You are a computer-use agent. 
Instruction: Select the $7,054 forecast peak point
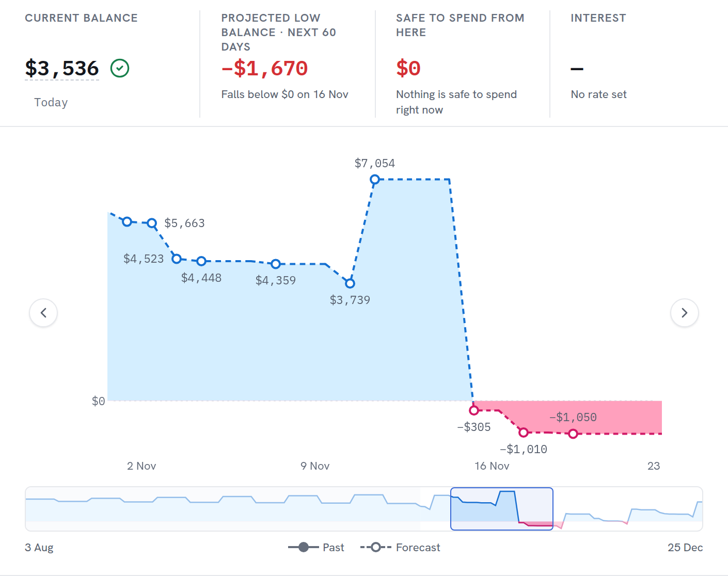[375, 180]
